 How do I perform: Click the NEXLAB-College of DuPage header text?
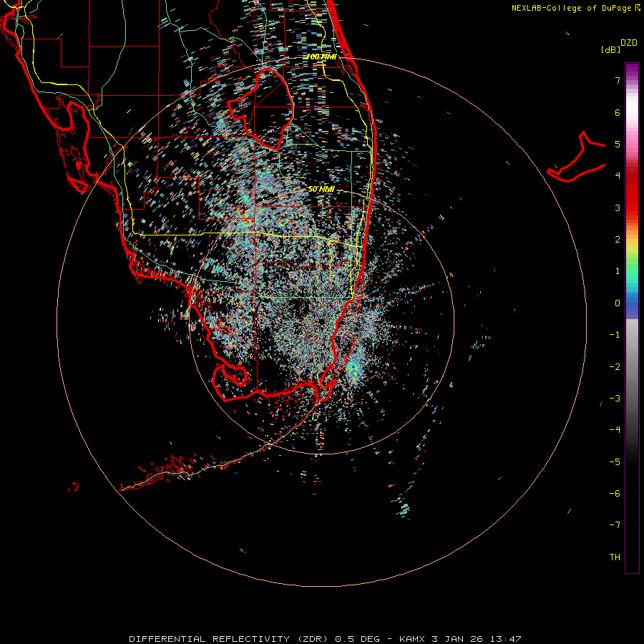point(576,8)
